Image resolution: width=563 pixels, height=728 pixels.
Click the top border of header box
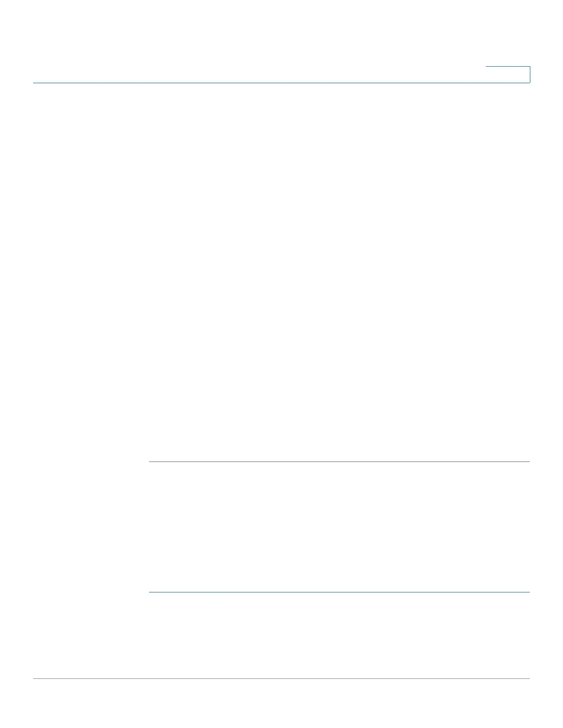tap(508, 67)
